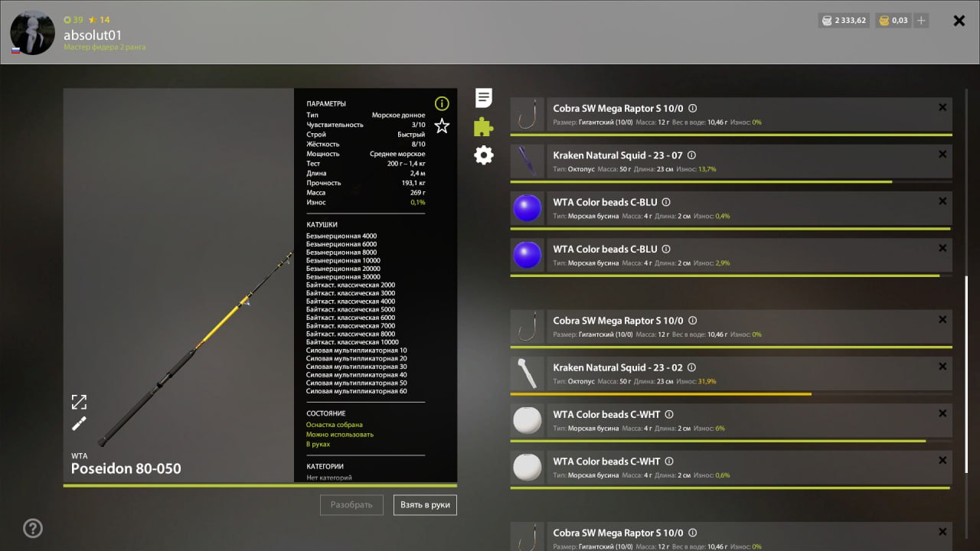Screen dimensions: 980x551
Task: Open the gear settings tab
Action: (x=484, y=155)
